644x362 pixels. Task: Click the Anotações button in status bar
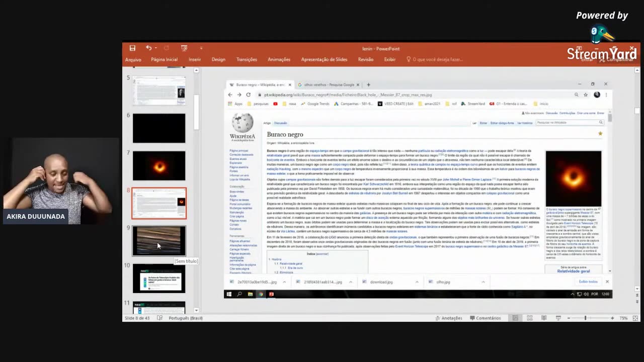tap(448, 318)
